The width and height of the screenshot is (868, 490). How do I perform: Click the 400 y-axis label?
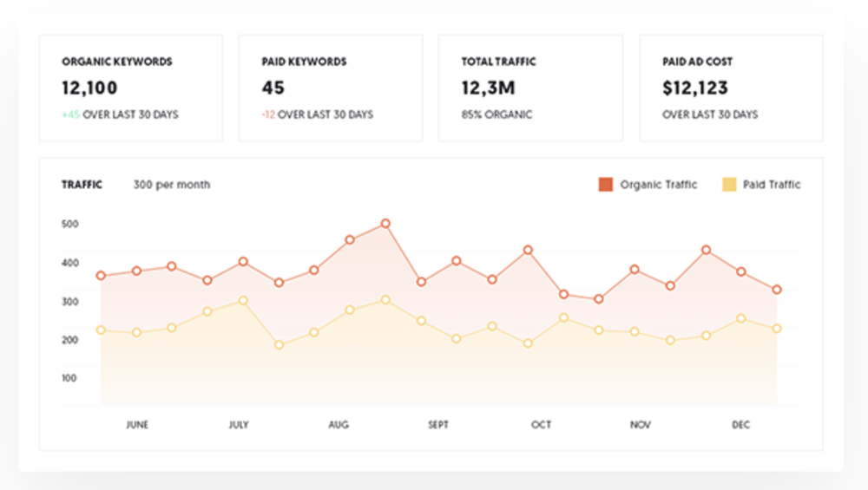click(x=69, y=263)
